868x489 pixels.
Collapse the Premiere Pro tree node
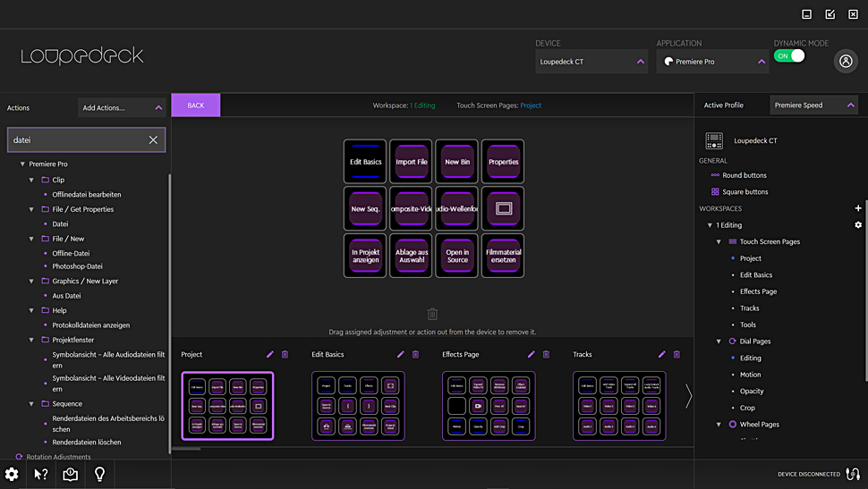tap(22, 164)
